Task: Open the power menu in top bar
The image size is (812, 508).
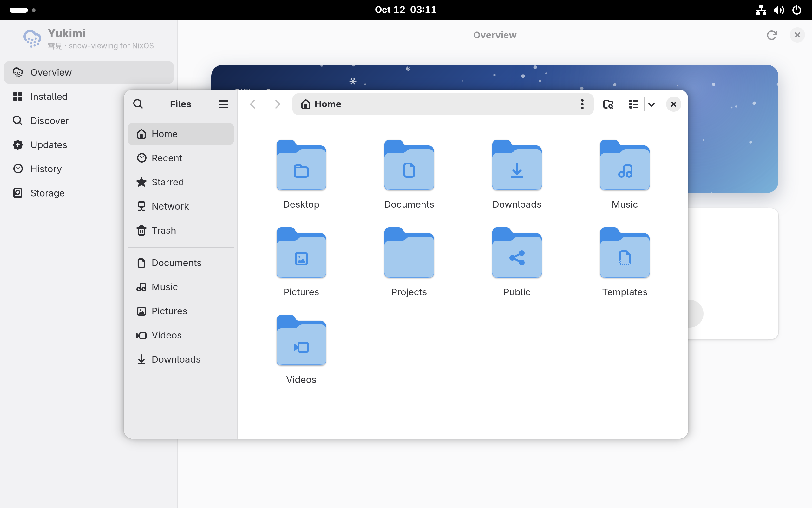Action: coord(796,10)
